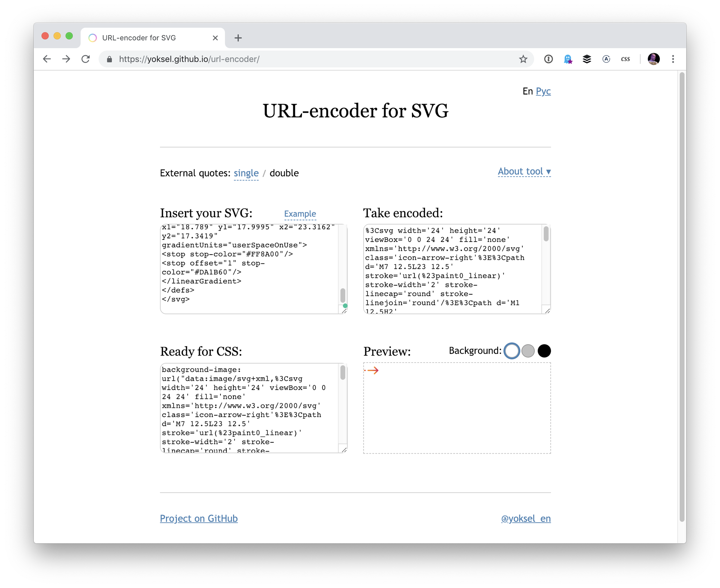Click the address bar URL
This screenshot has width=720, height=588.
coord(189,59)
